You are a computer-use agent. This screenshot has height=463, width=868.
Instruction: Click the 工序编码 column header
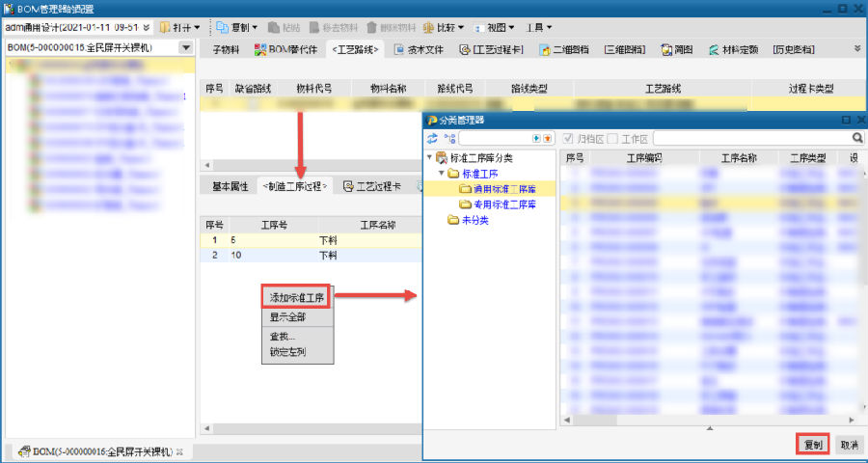[x=644, y=158]
